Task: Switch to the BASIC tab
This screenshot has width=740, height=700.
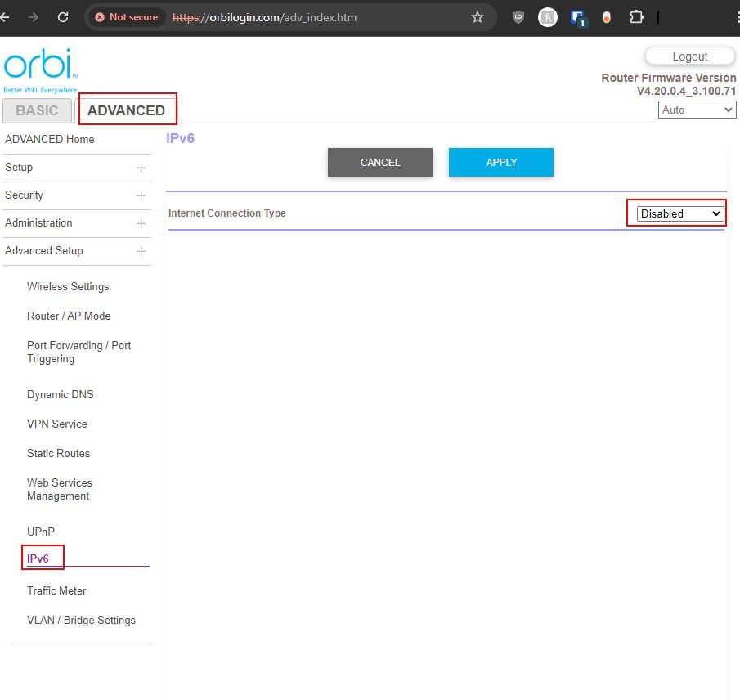Action: pyautogui.click(x=37, y=110)
